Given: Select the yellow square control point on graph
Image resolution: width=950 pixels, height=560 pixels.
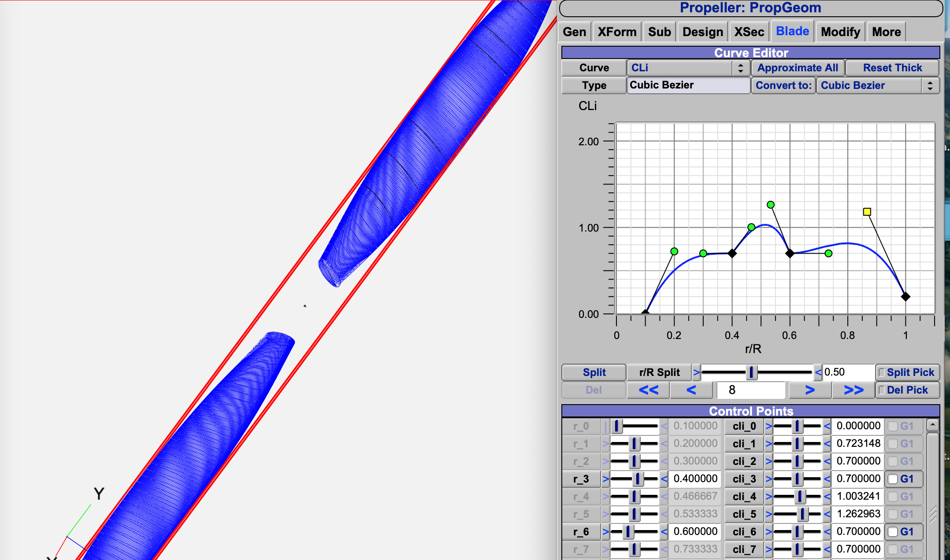Looking at the screenshot, I should [867, 212].
